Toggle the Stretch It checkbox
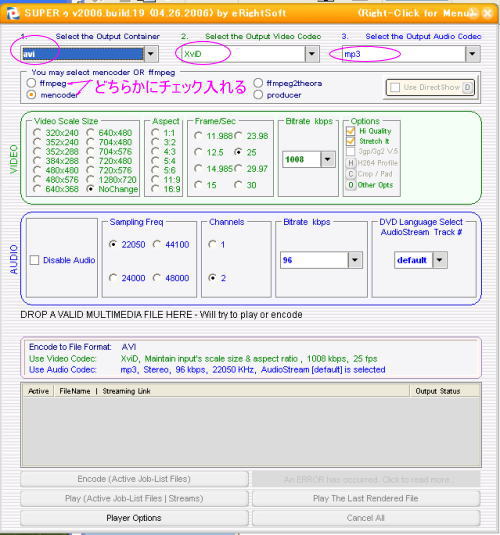Image resolution: width=500 pixels, height=535 pixels. tap(351, 141)
